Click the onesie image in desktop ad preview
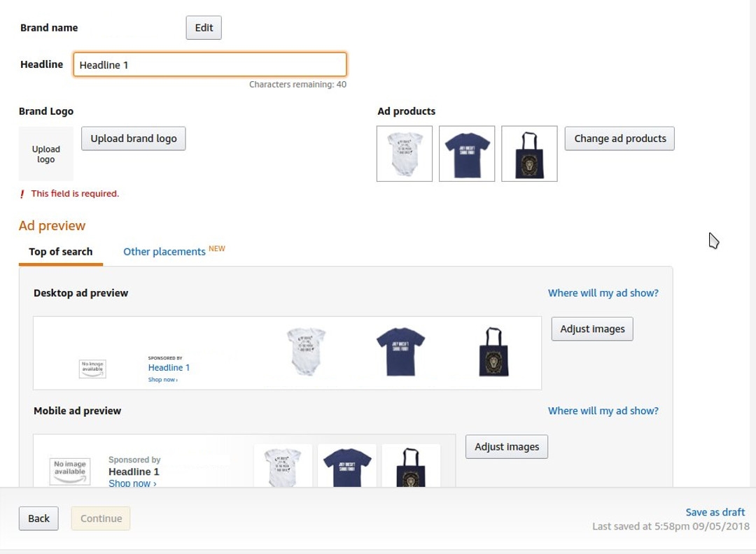 [x=306, y=351]
